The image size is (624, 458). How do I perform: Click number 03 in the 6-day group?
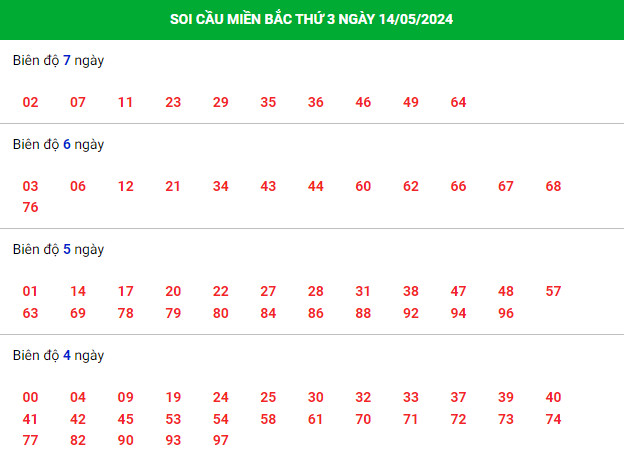30,186
